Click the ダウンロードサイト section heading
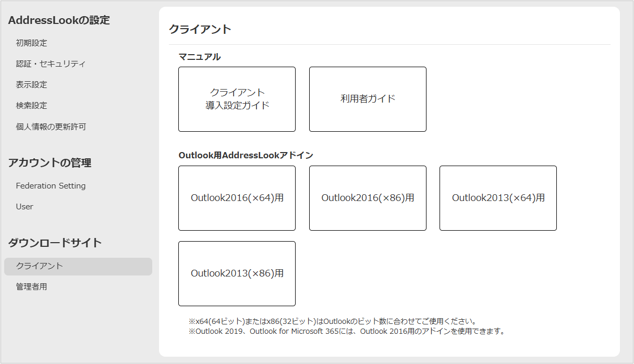 (x=55, y=243)
